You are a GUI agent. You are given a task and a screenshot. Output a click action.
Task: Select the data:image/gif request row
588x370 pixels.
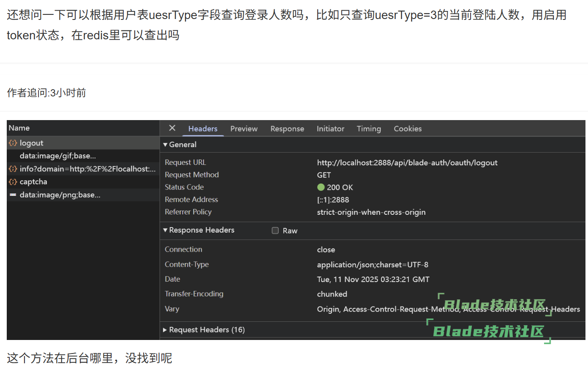[58, 156]
